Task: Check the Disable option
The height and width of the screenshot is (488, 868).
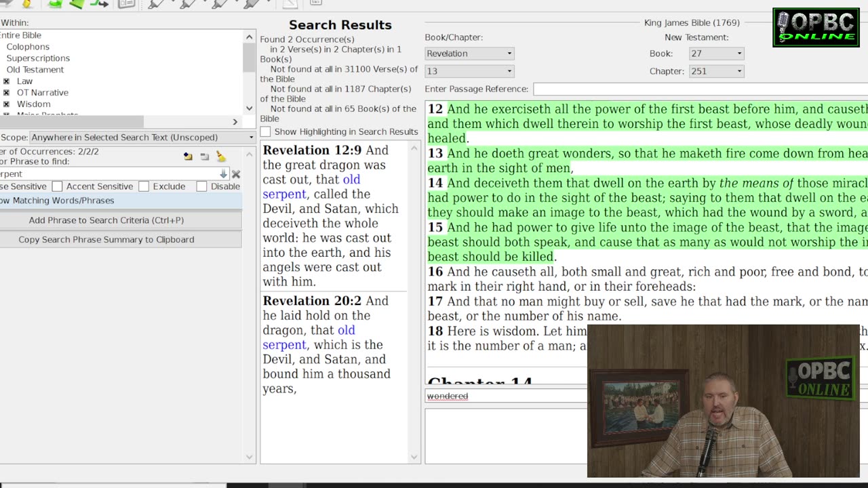Action: 201,186
